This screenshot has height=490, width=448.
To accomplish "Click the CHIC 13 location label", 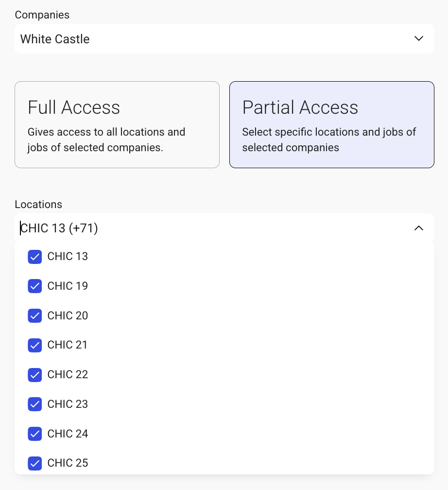I will pyautogui.click(x=68, y=257).
